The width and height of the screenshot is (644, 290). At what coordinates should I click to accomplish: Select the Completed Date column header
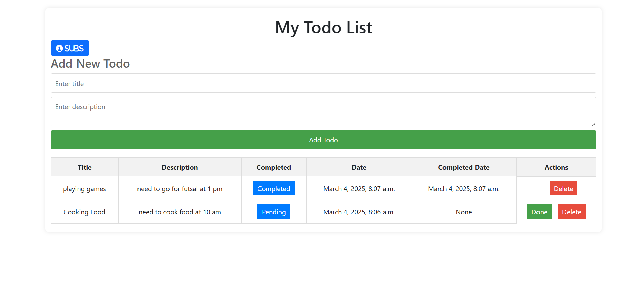click(x=464, y=167)
